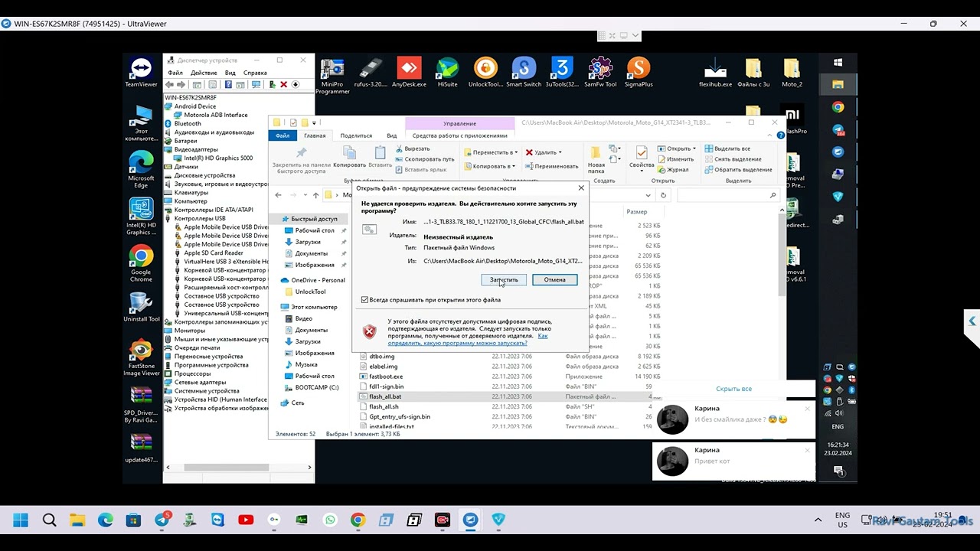Image resolution: width=980 pixels, height=551 pixels.
Task: Open YouTube from the host taskbar
Action: [x=246, y=520]
